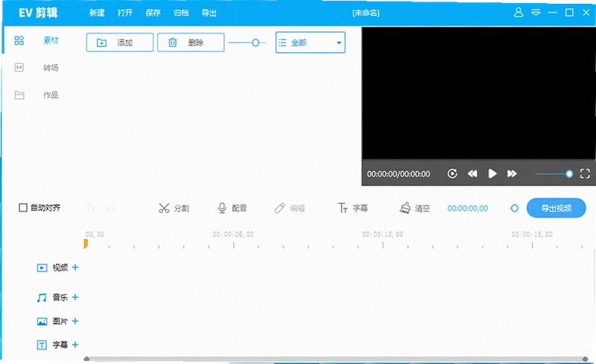
Task: Click the fast-forward icon in player
Action: [x=512, y=173]
